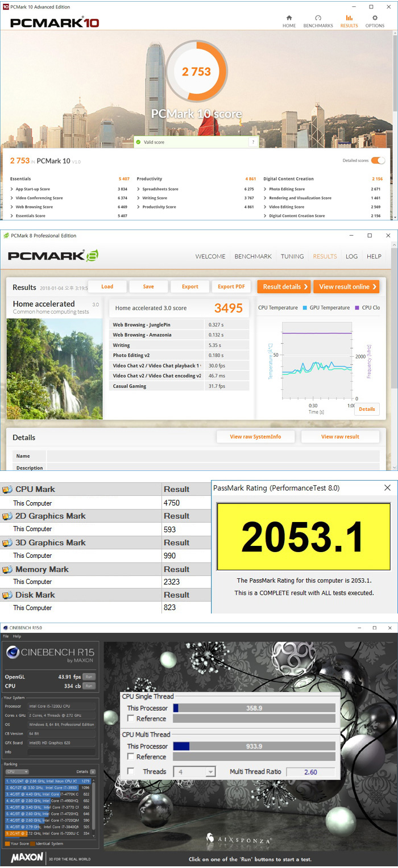
Task: Open the Threads count dropdown
Action: pos(211,771)
